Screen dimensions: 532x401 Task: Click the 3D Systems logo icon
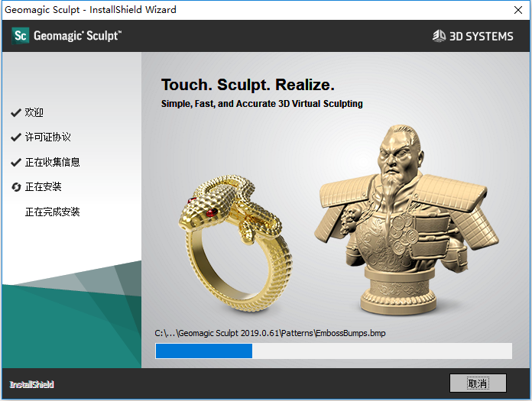[x=439, y=36]
